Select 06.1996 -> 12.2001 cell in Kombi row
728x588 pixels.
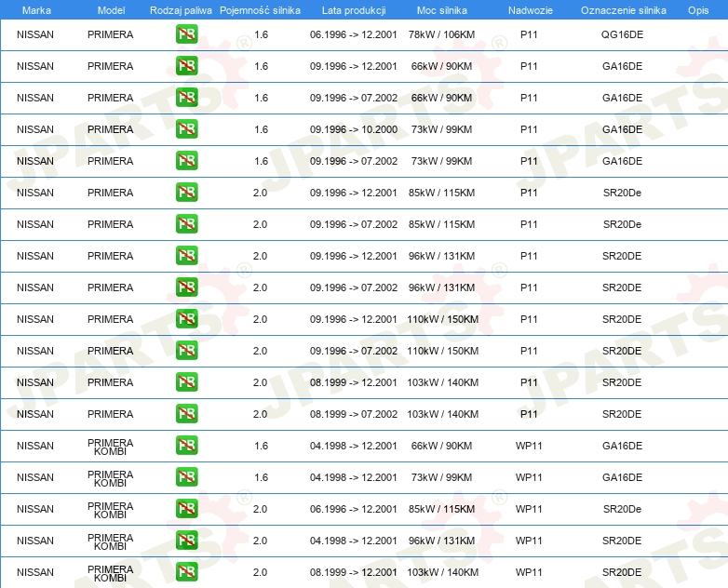point(354,509)
